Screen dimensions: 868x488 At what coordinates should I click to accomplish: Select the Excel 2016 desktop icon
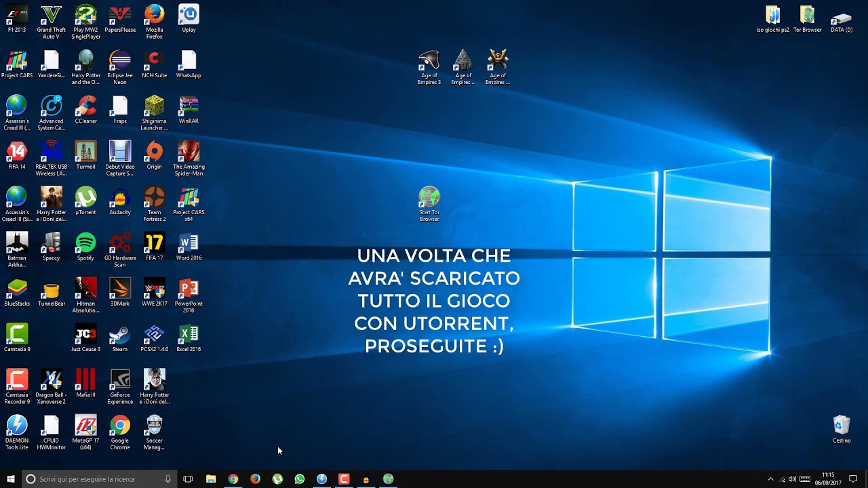pyautogui.click(x=189, y=338)
